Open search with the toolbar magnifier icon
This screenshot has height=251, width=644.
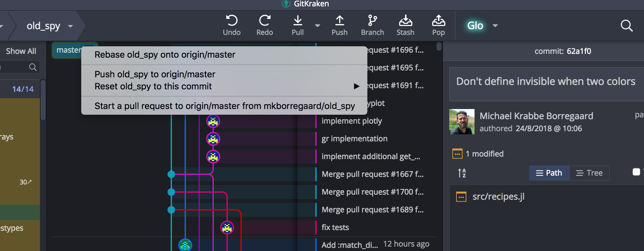tap(627, 26)
